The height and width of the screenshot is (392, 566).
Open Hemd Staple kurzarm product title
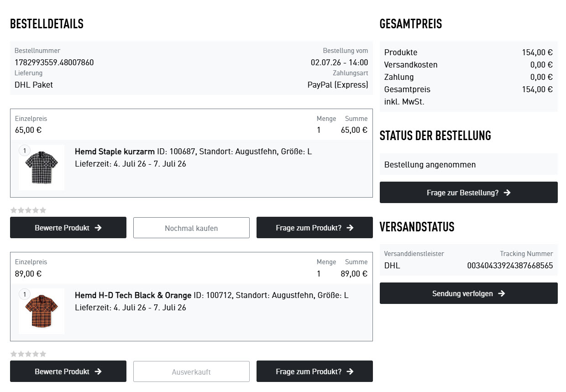(x=115, y=152)
